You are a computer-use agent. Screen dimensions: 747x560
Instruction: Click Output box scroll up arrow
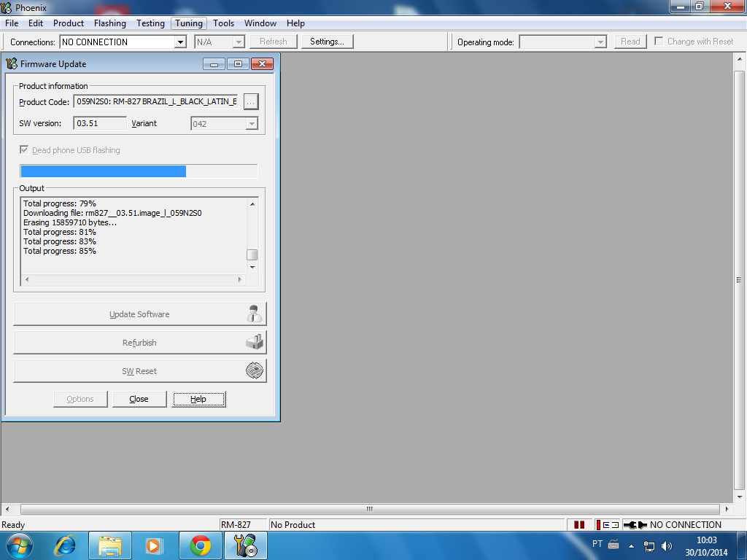(252, 204)
